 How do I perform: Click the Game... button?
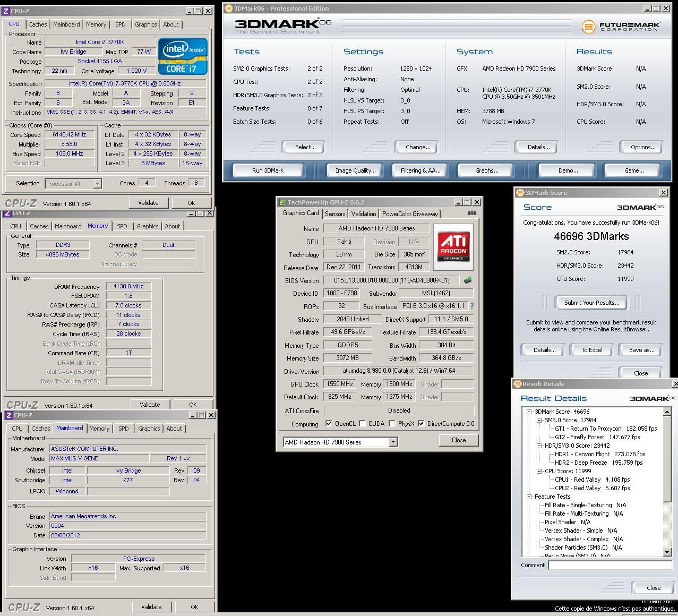coord(634,170)
